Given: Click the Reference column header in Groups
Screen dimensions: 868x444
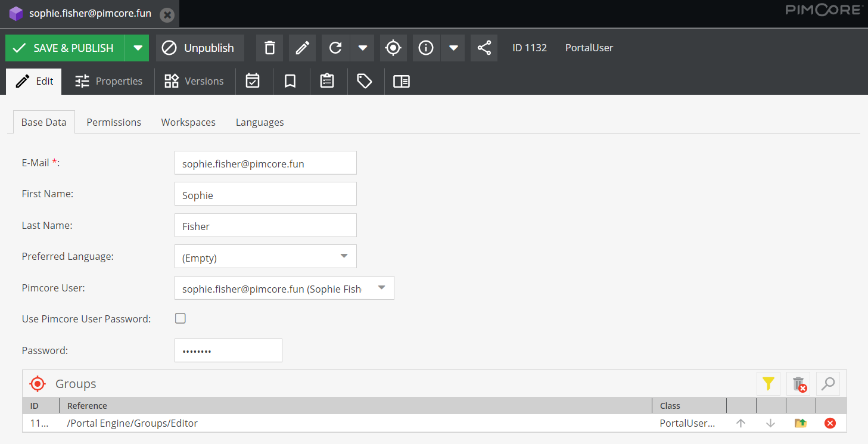Looking at the screenshot, I should (x=356, y=406).
